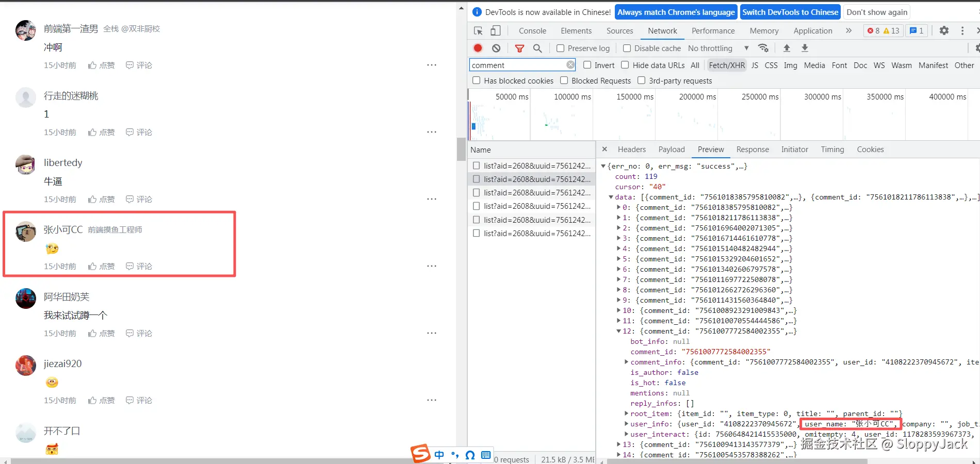Open the network search magnifier
Image resolution: width=980 pixels, height=464 pixels.
click(x=537, y=48)
